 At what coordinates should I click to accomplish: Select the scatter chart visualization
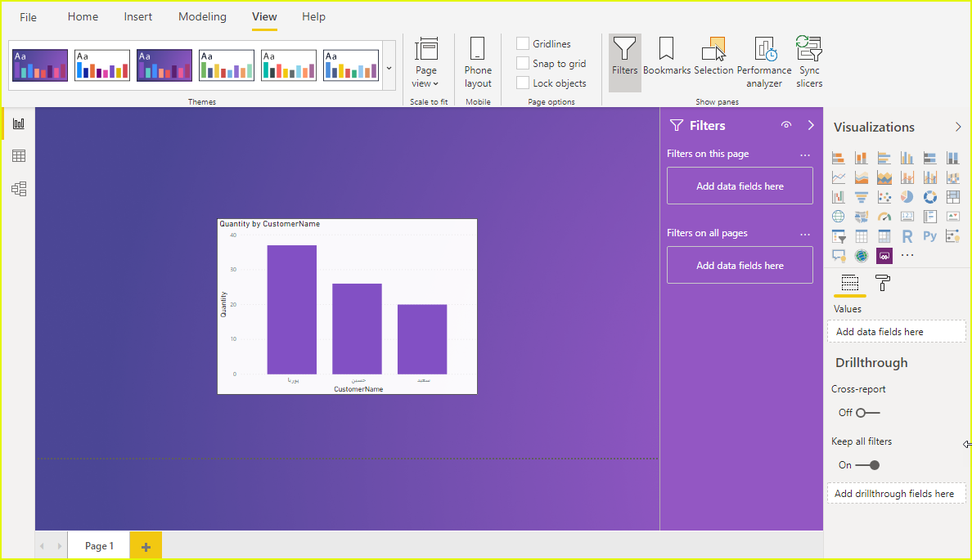click(884, 197)
